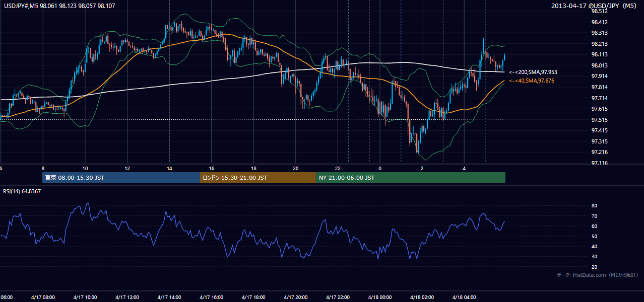Viewport: 644px width, 302px height.
Task: Click RSI scale value 80
Action: pyautogui.click(x=594, y=206)
